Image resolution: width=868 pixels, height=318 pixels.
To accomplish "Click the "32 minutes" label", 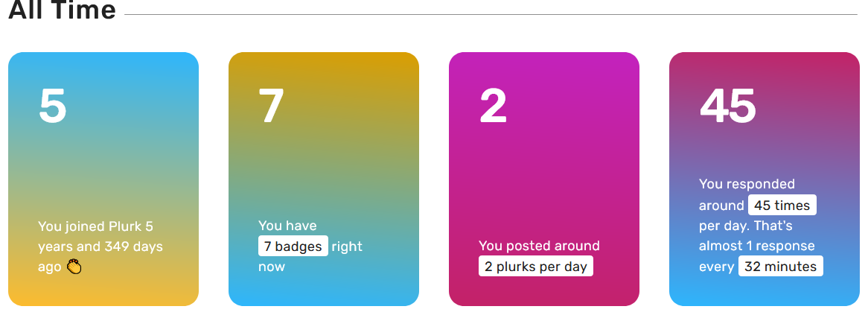I will point(781,266).
